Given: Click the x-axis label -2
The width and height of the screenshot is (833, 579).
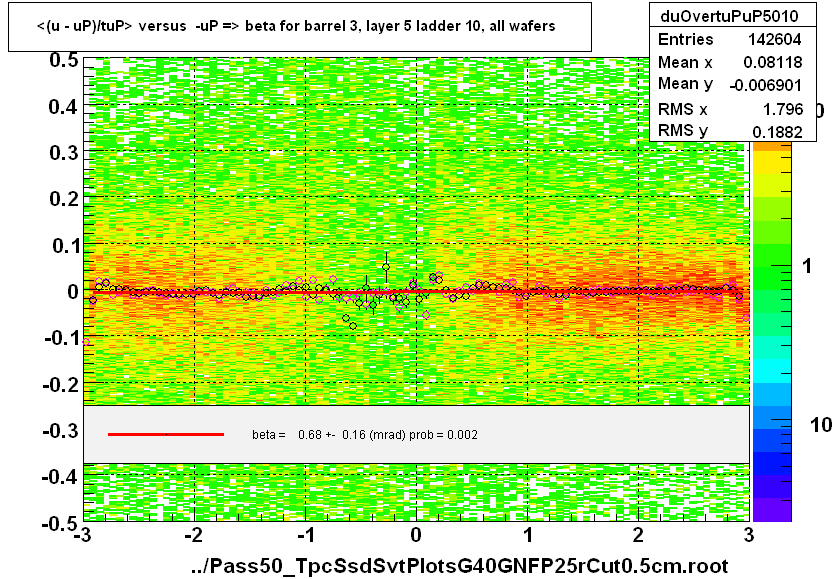Looking at the screenshot, I should [x=194, y=534].
